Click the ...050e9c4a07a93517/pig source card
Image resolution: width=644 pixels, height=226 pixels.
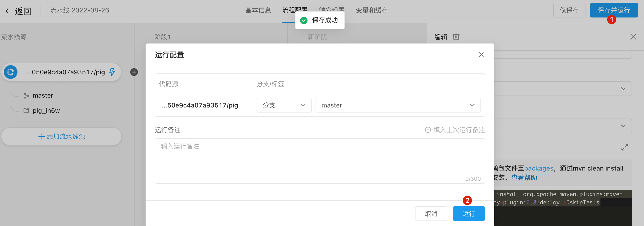point(61,72)
